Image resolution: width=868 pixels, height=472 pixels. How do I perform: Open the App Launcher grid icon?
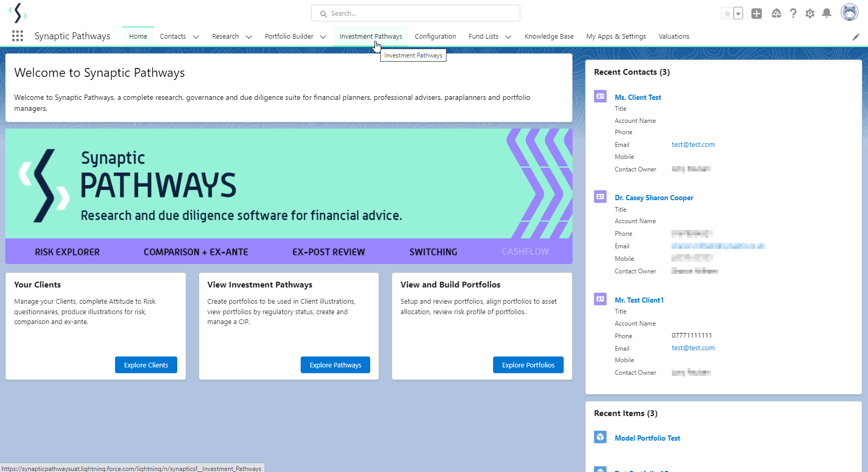tap(17, 36)
